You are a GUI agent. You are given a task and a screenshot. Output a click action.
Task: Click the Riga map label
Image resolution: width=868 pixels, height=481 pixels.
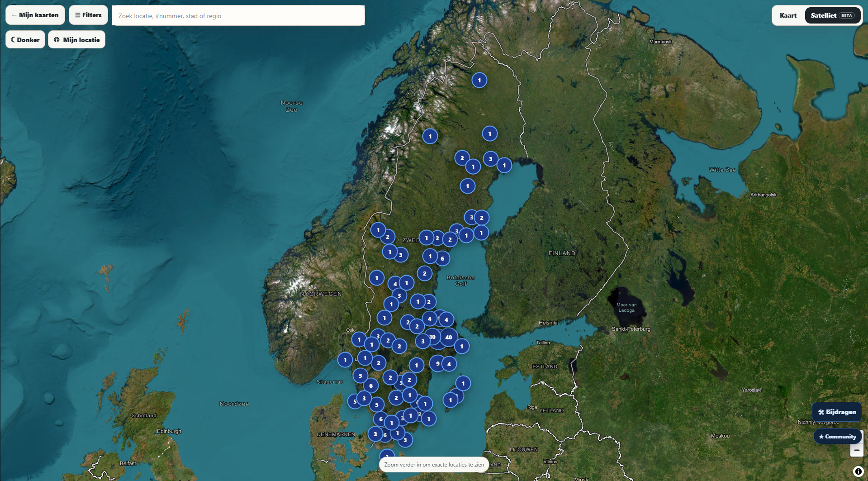point(532,407)
